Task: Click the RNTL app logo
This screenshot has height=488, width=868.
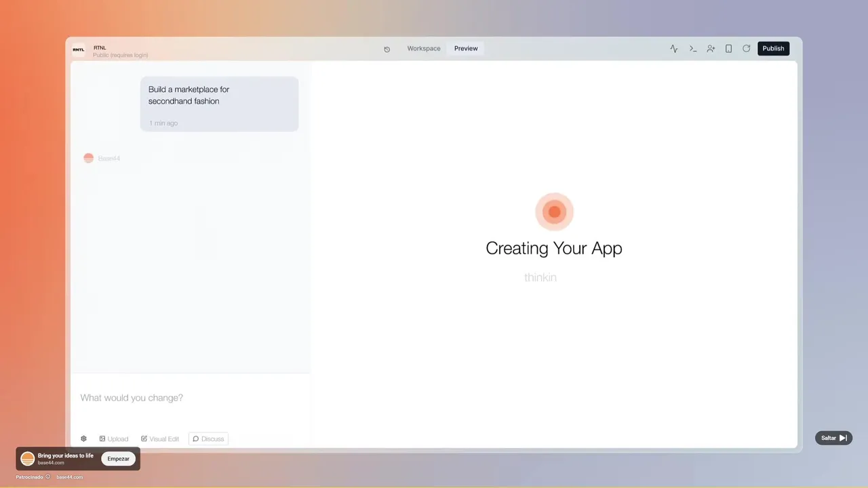Action: coord(79,49)
